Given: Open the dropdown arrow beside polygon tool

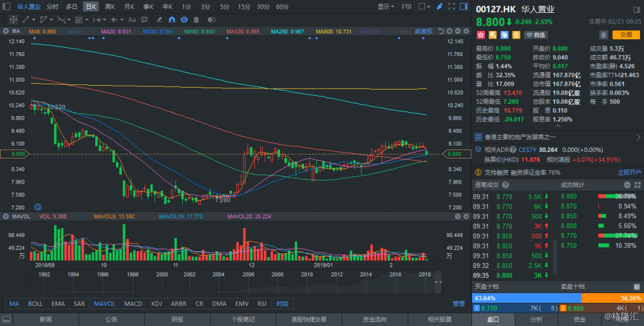Looking at the screenshot, I should pyautogui.click(x=52, y=19).
